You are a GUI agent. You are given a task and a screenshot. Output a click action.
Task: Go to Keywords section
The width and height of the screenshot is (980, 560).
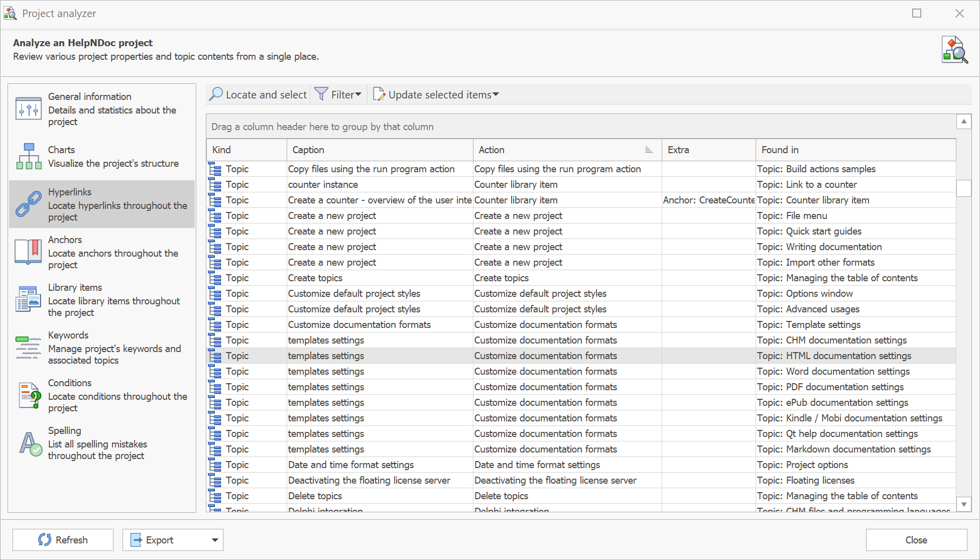(102, 348)
